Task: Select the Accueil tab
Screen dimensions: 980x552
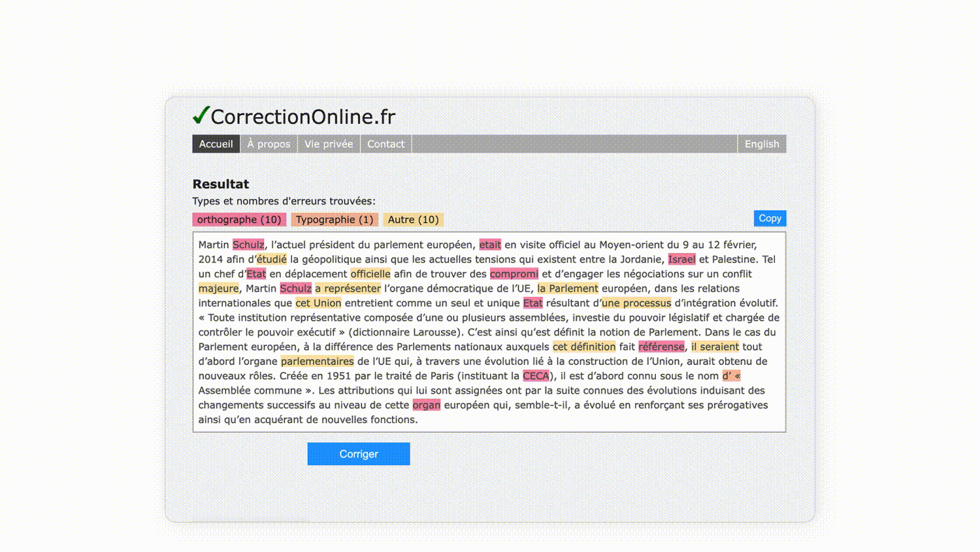Action: [x=216, y=144]
